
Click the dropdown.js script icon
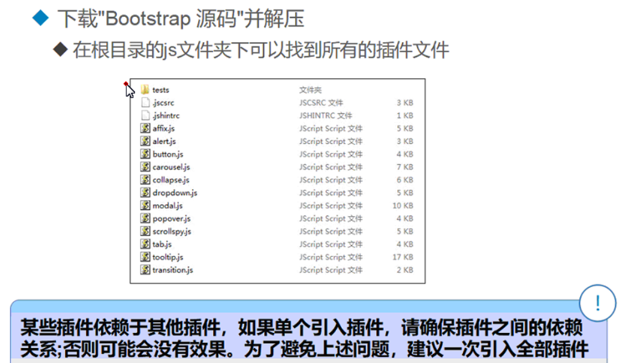[145, 193]
